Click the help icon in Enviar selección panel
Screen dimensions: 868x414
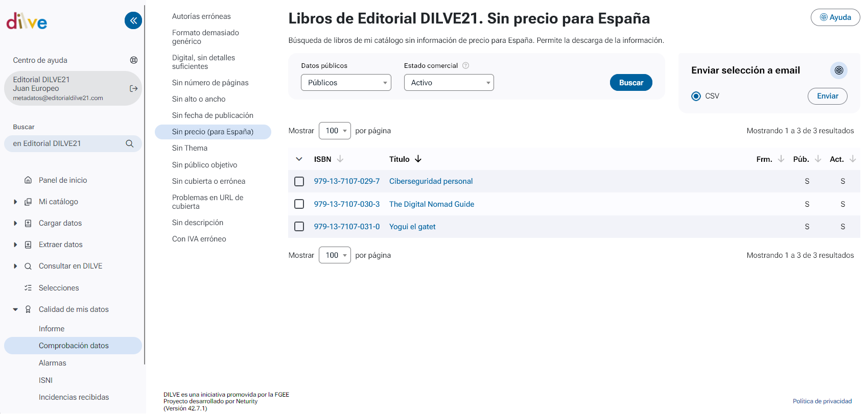point(838,70)
